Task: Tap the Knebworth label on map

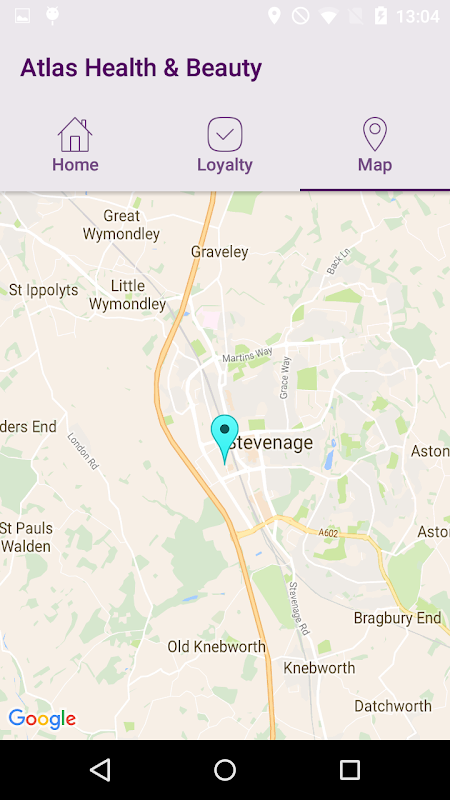Action: [x=319, y=667]
